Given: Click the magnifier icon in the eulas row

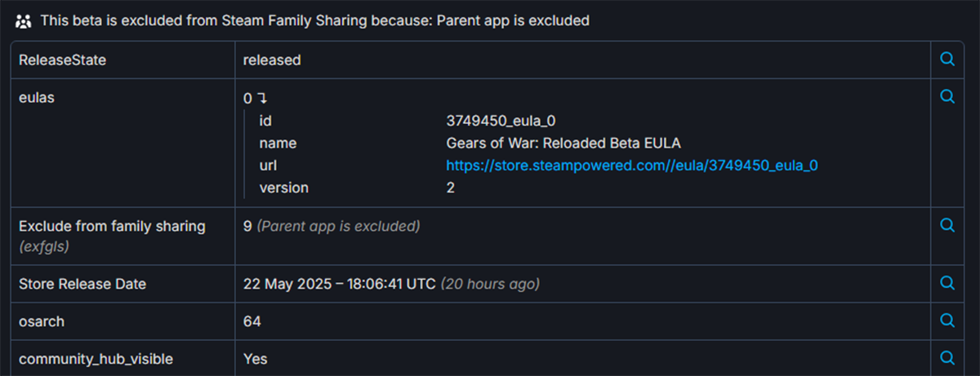Looking at the screenshot, I should click(947, 97).
